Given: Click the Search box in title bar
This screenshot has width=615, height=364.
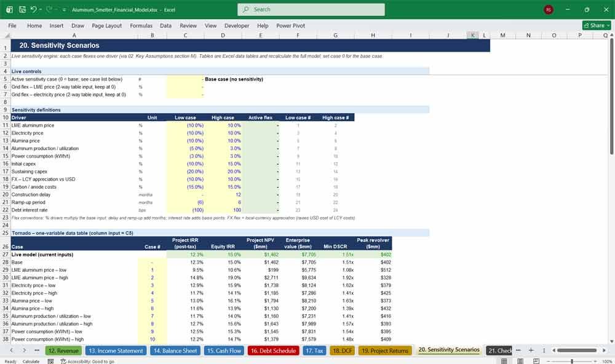Looking at the screenshot, I should coord(311,9).
